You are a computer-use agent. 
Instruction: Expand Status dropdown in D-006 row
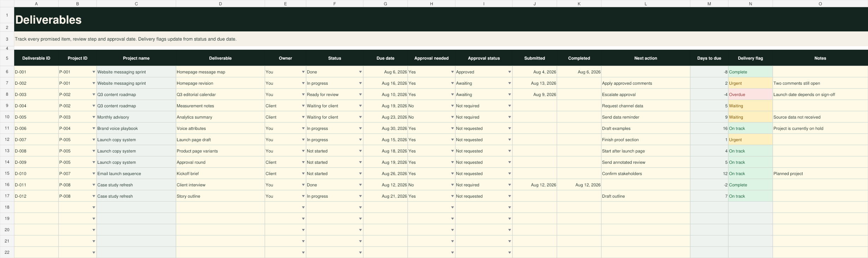click(x=360, y=128)
